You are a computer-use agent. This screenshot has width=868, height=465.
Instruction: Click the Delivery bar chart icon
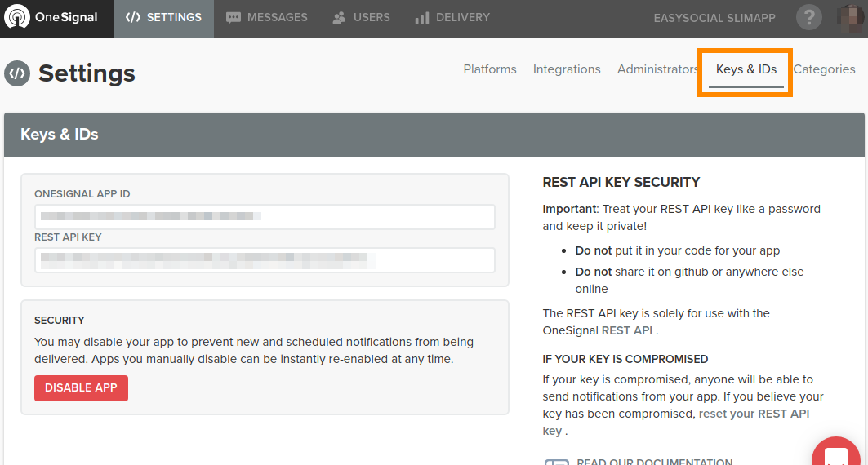click(422, 18)
